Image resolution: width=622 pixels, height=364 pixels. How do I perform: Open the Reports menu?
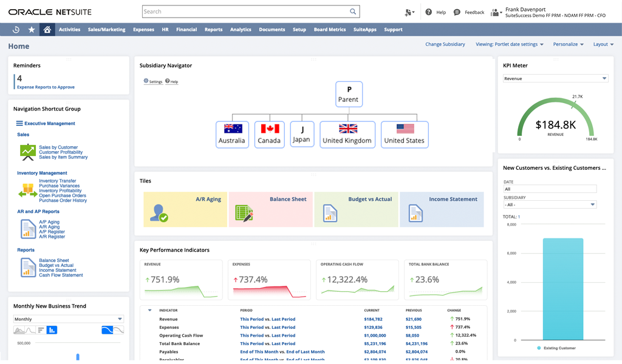pos(213,29)
